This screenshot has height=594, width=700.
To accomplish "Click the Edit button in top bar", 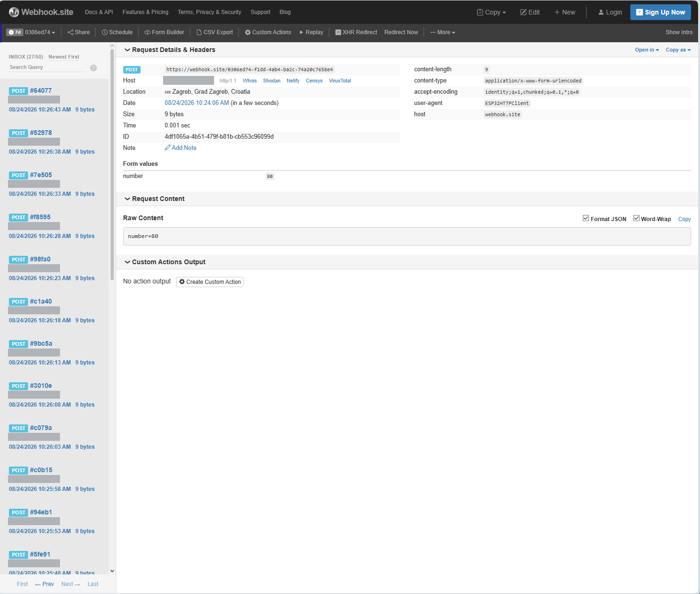I will pyautogui.click(x=530, y=12).
